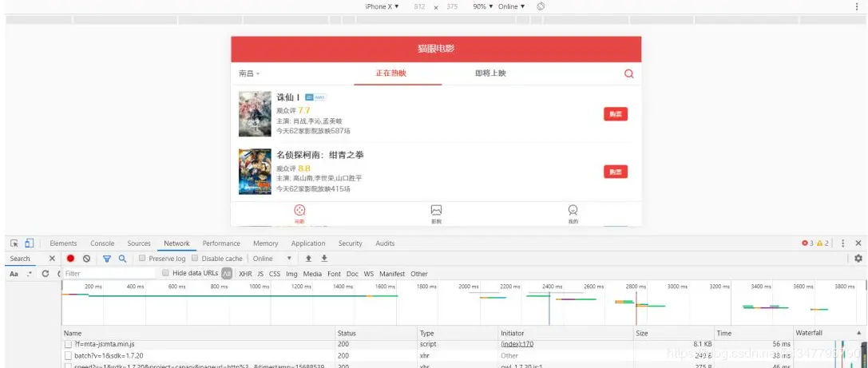Open the 南昌 city selector dropdown
Viewport: 868px width, 368px height.
coord(249,73)
